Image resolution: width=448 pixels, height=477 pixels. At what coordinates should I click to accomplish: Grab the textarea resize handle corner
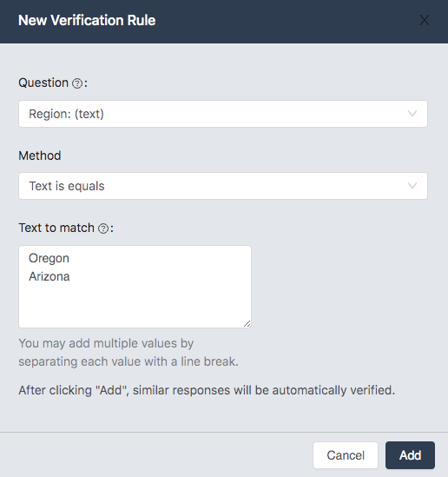[247, 324]
